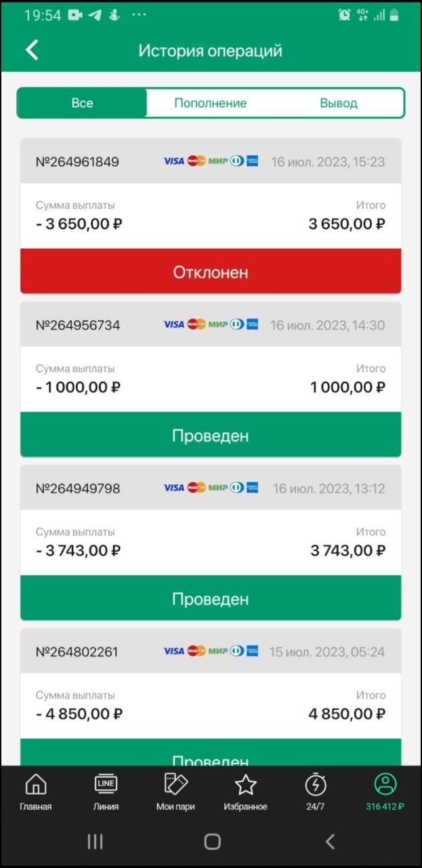Tap Проведен status for the 3 743,00 ₽ payout
Screen dimensions: 422x868
click(211, 599)
